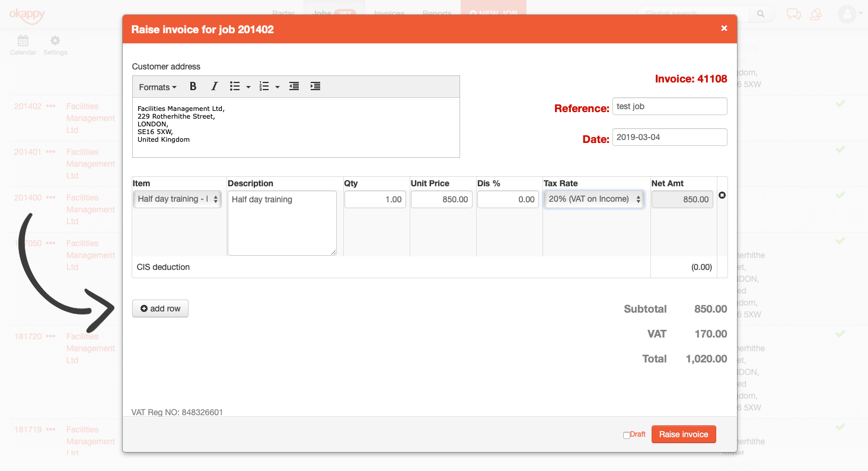This screenshot has height=471, width=868.
Task: Click the green checkmark on job 201401 row
Action: click(840, 149)
